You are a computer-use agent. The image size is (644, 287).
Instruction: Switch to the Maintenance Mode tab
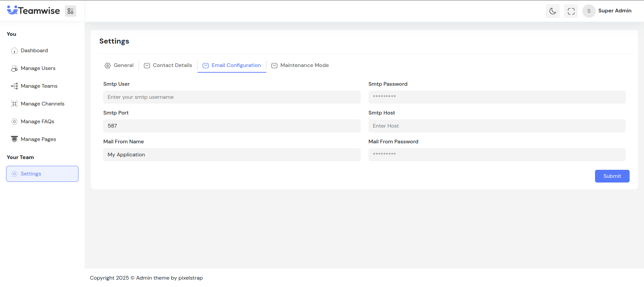[x=300, y=65]
